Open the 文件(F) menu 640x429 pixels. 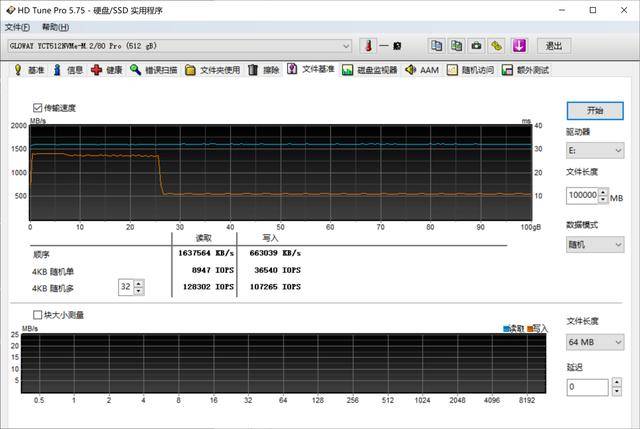(x=17, y=27)
